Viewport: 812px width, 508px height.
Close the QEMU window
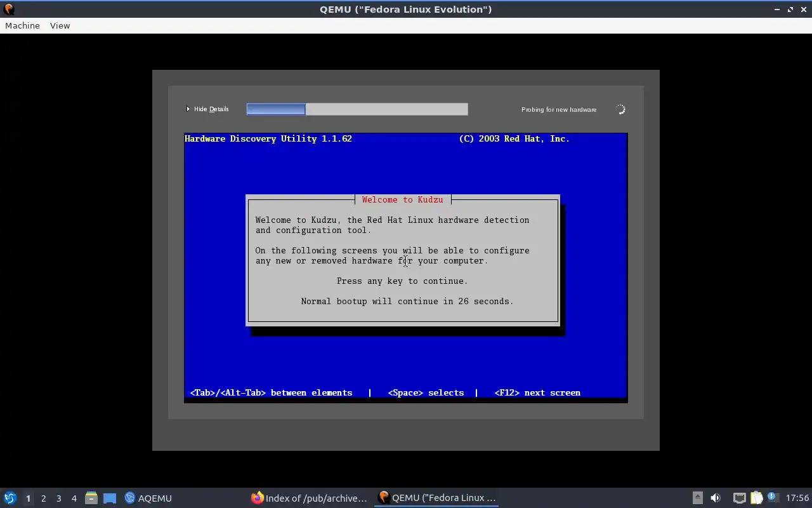pyautogui.click(x=803, y=9)
